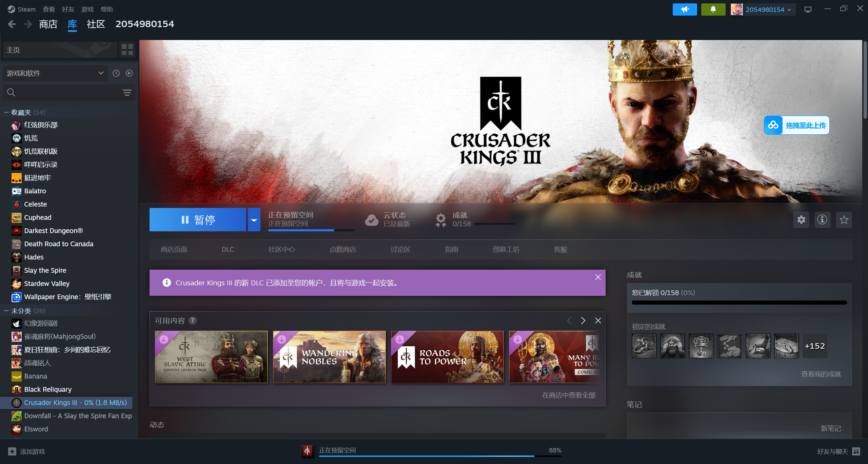
Task: Show ready-to-play games icon
Action: [x=129, y=73]
